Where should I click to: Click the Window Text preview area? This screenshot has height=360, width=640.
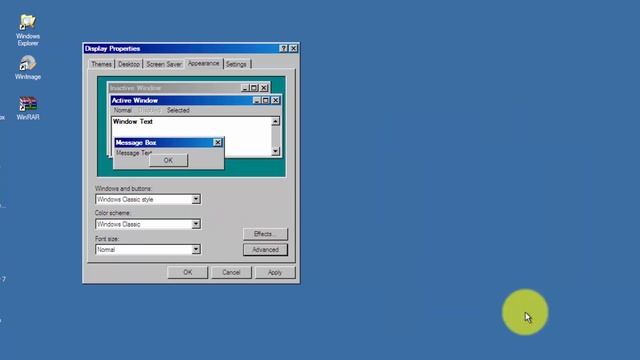coord(191,137)
